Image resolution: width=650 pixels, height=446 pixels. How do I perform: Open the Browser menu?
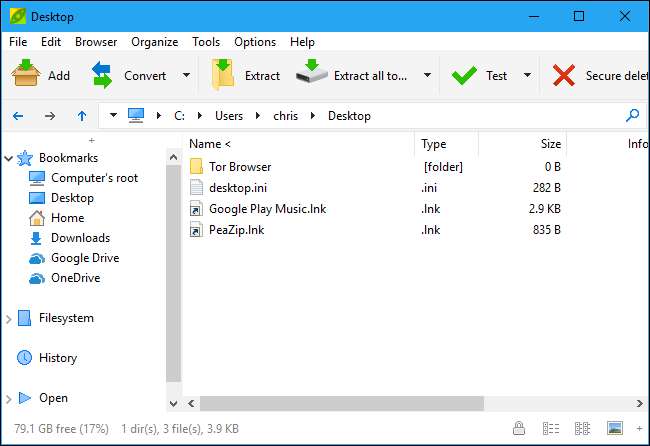point(96,42)
